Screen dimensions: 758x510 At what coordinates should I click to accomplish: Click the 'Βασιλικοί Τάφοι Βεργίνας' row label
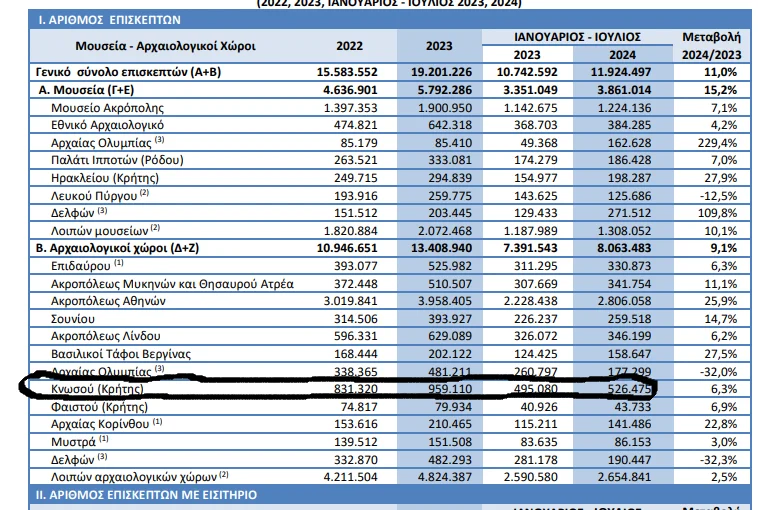[x=121, y=354]
